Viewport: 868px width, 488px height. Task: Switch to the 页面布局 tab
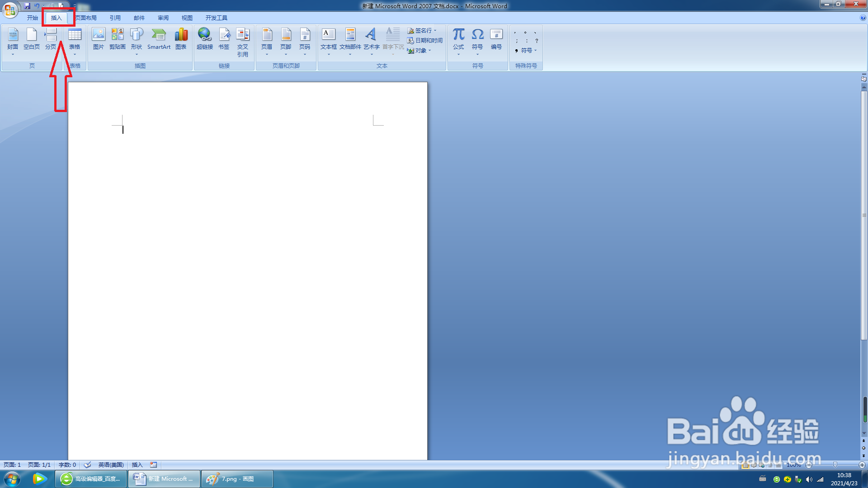pos(86,18)
